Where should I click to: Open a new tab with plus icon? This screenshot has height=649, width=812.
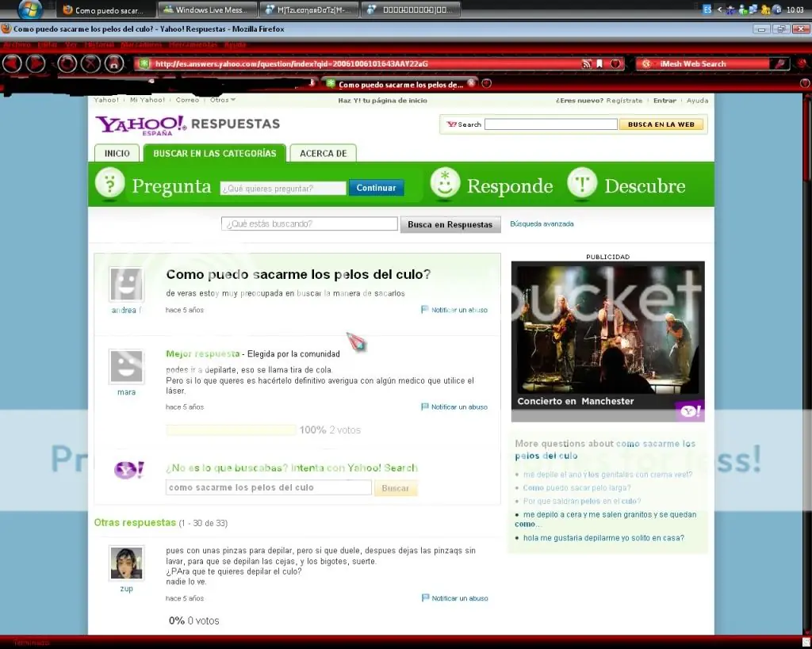[486, 83]
